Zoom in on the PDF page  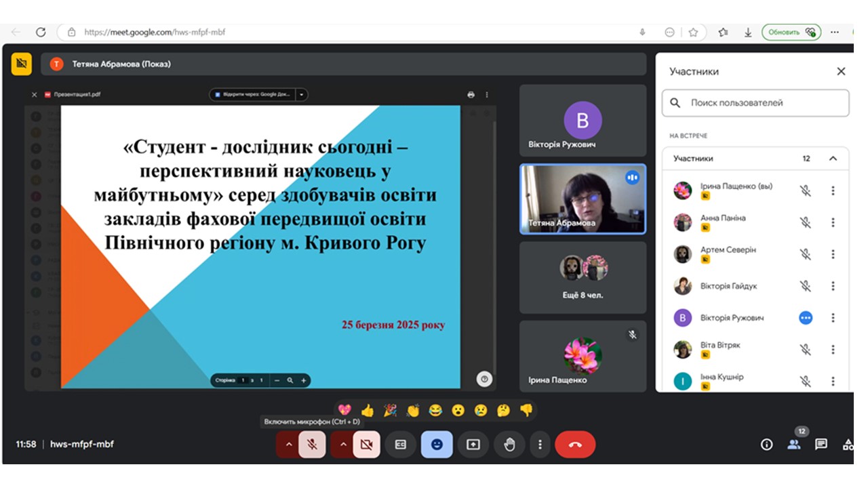[304, 380]
